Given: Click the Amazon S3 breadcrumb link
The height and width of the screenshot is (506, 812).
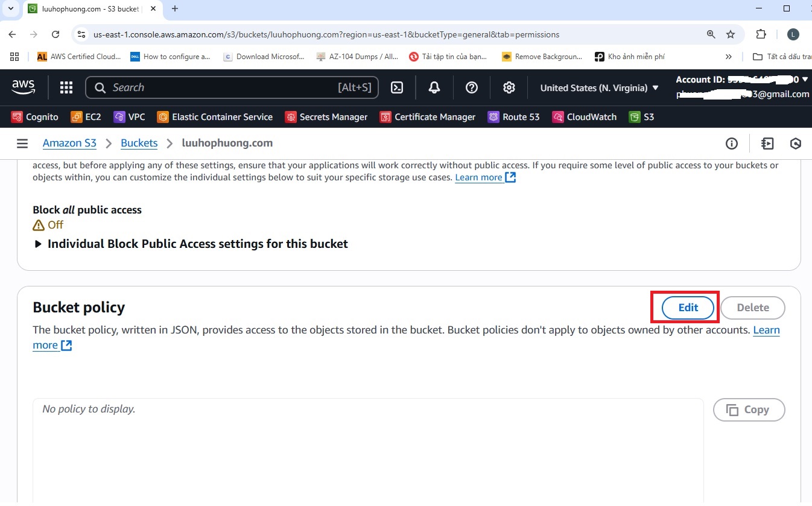Looking at the screenshot, I should tap(69, 143).
